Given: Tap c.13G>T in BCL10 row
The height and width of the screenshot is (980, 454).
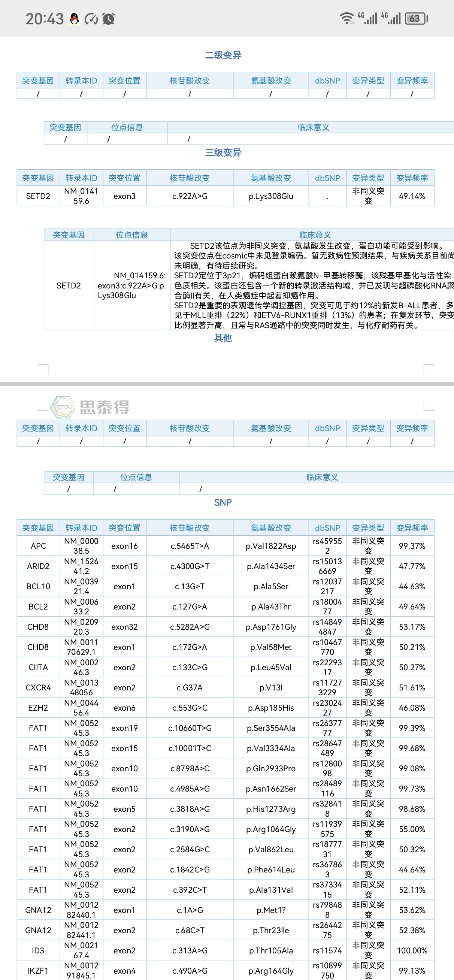Looking at the screenshot, I should click(x=190, y=586).
